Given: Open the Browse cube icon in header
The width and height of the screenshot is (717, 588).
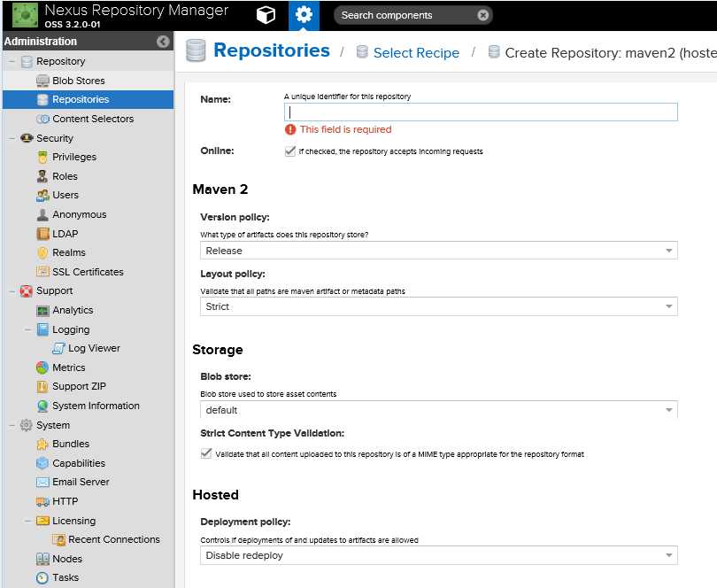Looking at the screenshot, I should tap(266, 15).
